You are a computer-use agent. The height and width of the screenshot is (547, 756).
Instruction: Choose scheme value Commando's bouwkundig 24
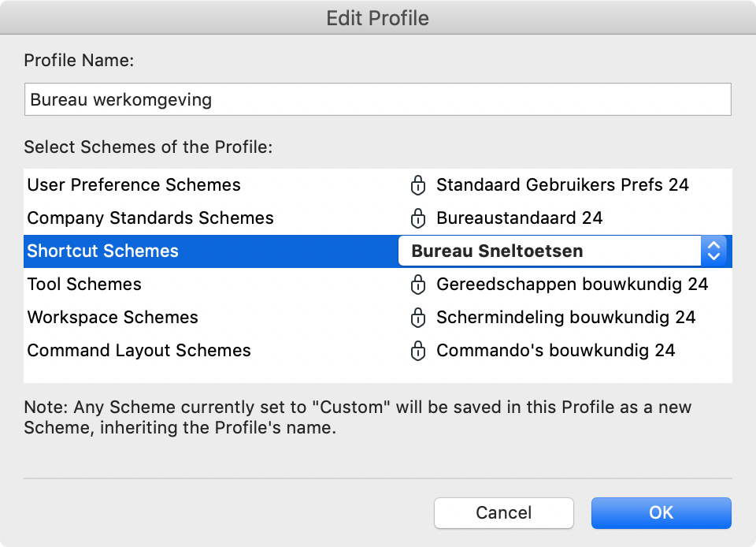(556, 351)
